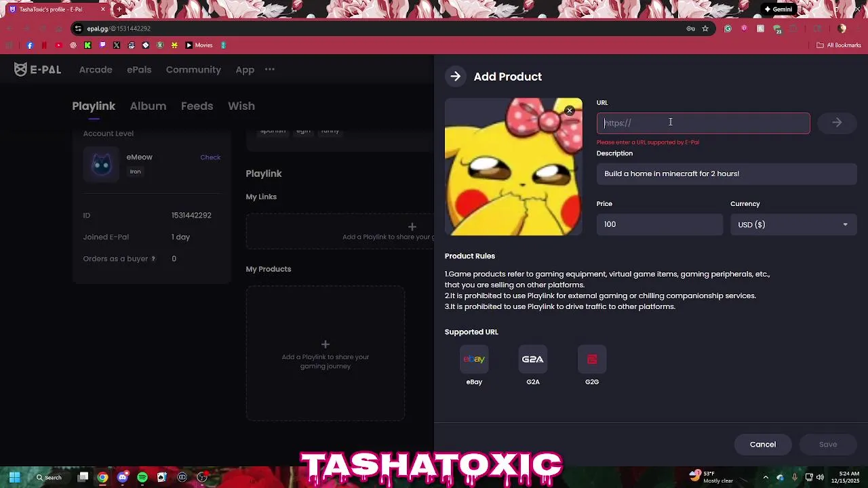Click the Save button
This screenshot has height=488, width=868.
coord(828,445)
